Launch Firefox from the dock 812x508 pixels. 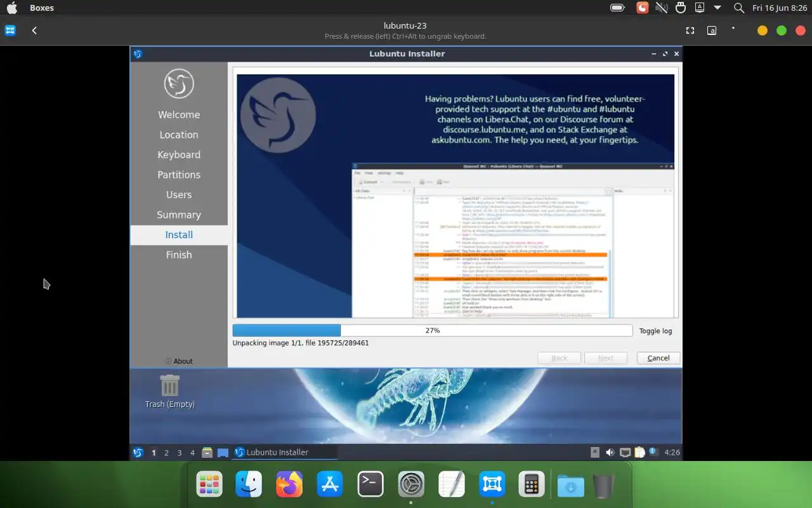pyautogui.click(x=289, y=485)
